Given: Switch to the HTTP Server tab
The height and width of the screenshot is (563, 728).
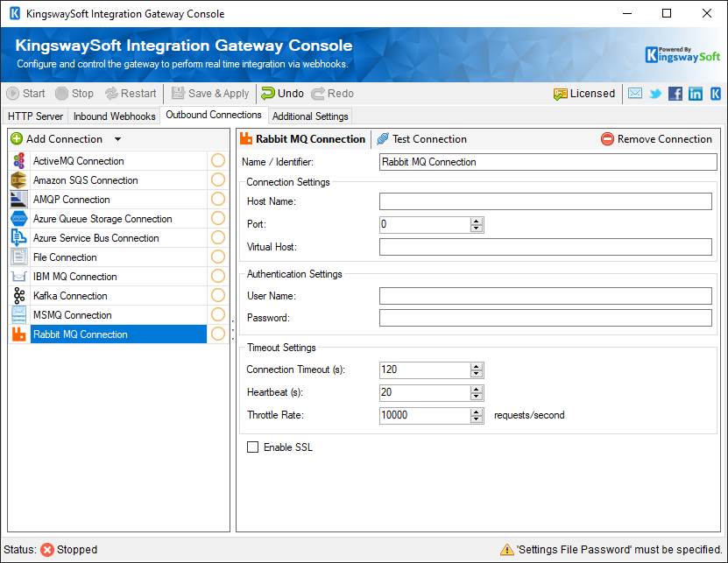Looking at the screenshot, I should [x=35, y=116].
